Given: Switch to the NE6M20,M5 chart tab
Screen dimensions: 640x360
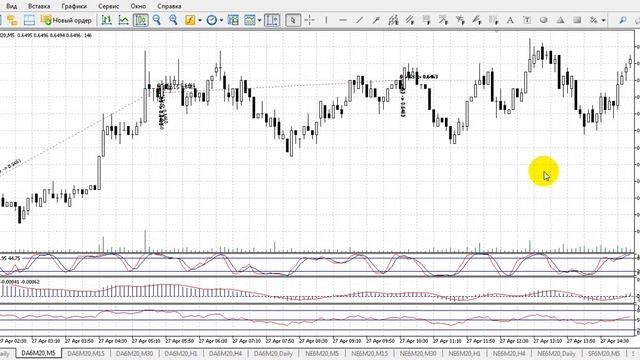Looking at the screenshot, I should (322, 353).
